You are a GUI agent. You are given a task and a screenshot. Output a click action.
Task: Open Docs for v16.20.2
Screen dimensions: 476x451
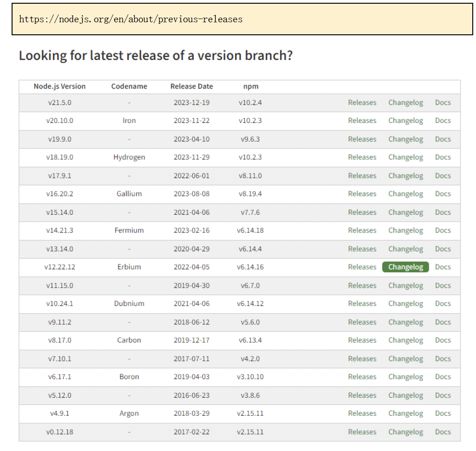[x=443, y=194]
